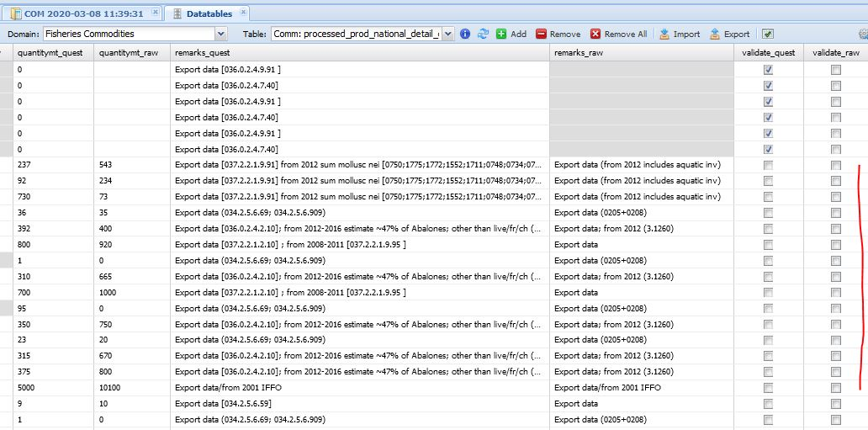This screenshot has height=430, width=868.
Task: Check validate_raw for the quantity 237 row
Action: tap(835, 165)
